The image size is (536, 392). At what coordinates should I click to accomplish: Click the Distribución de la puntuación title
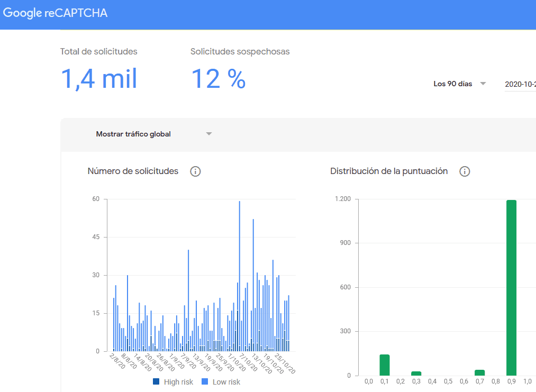pyautogui.click(x=389, y=171)
